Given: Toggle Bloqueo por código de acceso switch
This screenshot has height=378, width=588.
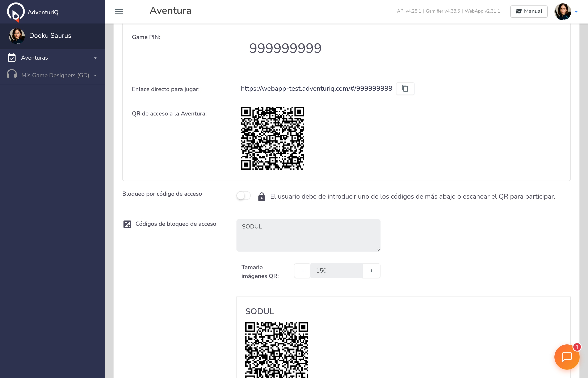Looking at the screenshot, I should [x=243, y=196].
